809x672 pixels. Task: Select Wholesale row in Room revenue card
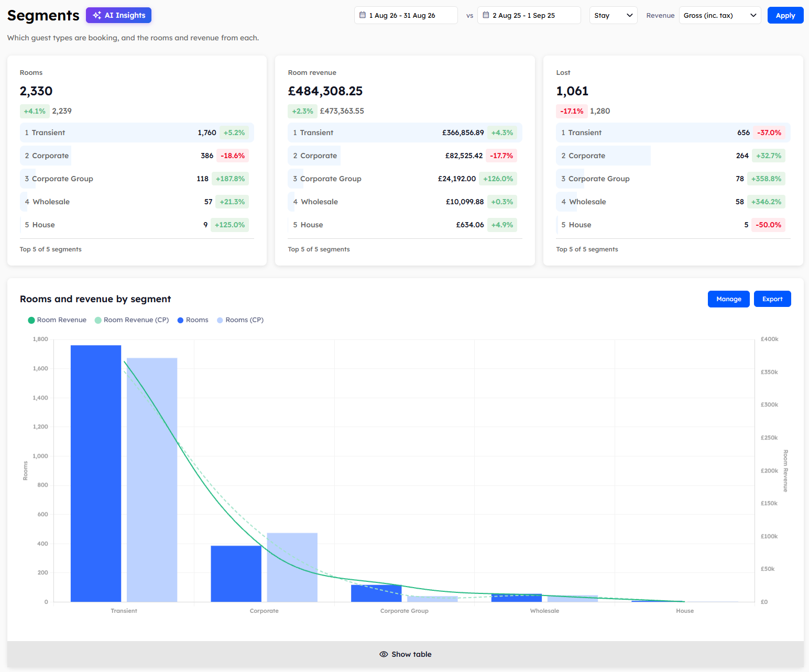[x=405, y=202]
